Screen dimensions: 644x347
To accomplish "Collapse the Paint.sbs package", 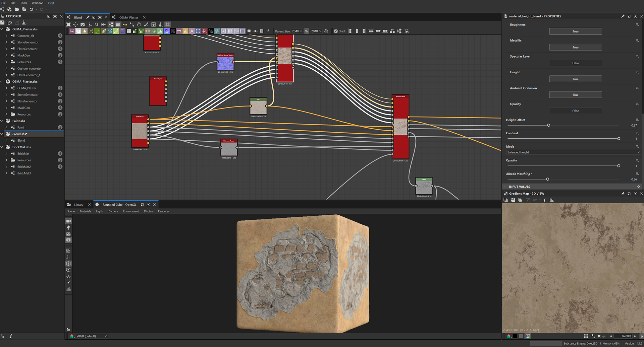I will [x=2, y=121].
